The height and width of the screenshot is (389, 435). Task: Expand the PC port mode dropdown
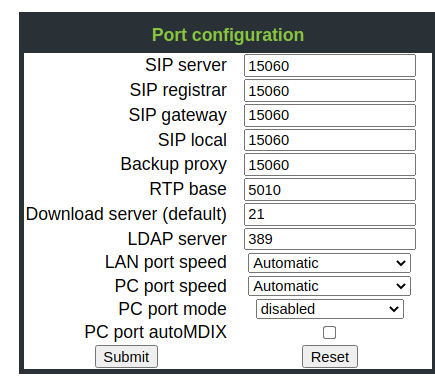tap(330, 309)
